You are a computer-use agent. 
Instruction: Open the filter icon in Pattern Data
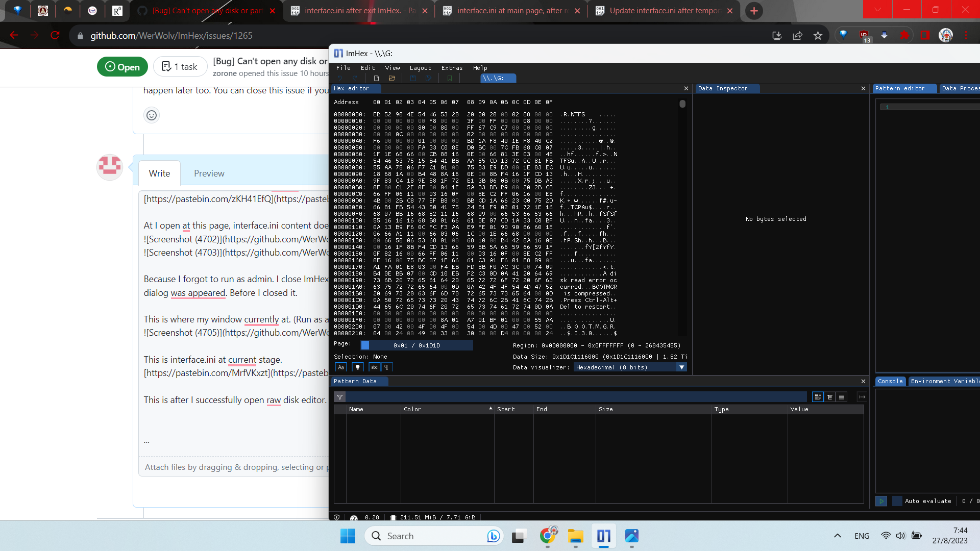pyautogui.click(x=339, y=397)
